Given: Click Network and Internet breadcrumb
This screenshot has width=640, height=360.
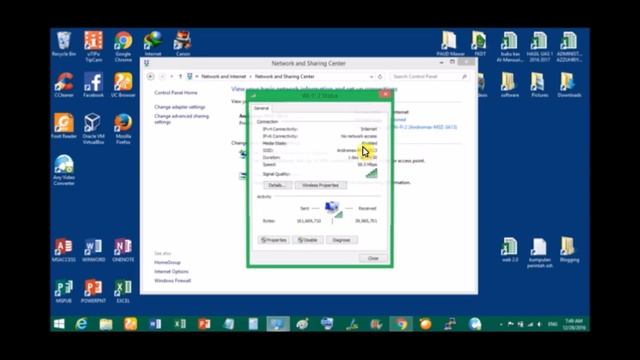Looking at the screenshot, I should [x=224, y=76].
